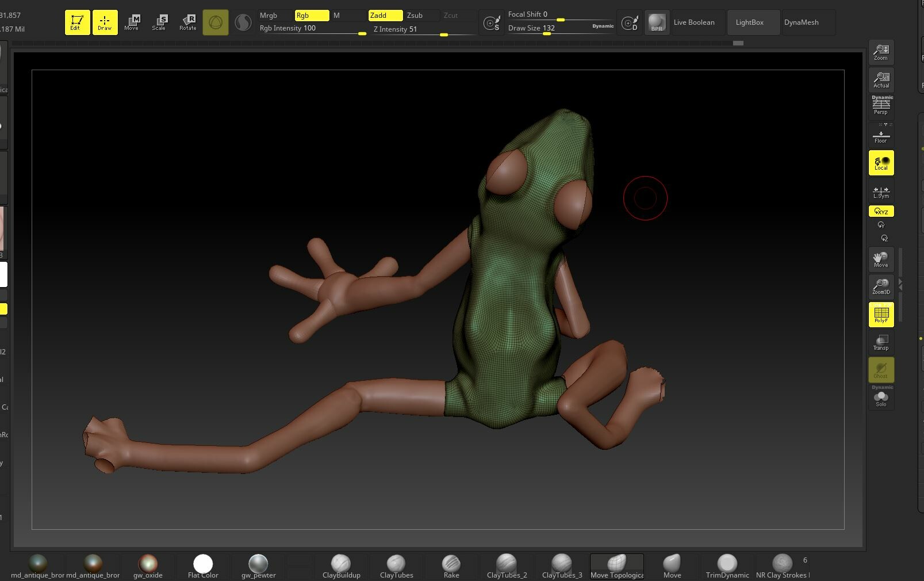The image size is (924, 581).
Task: Select the Rotate tool icon
Action: point(187,22)
